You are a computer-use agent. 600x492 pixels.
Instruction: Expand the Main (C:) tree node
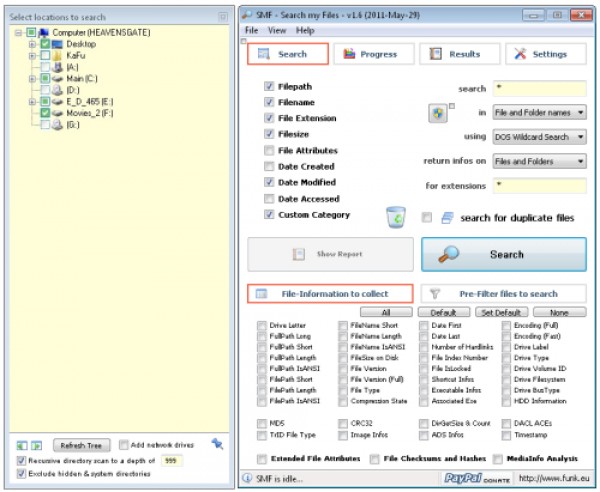pos(32,79)
